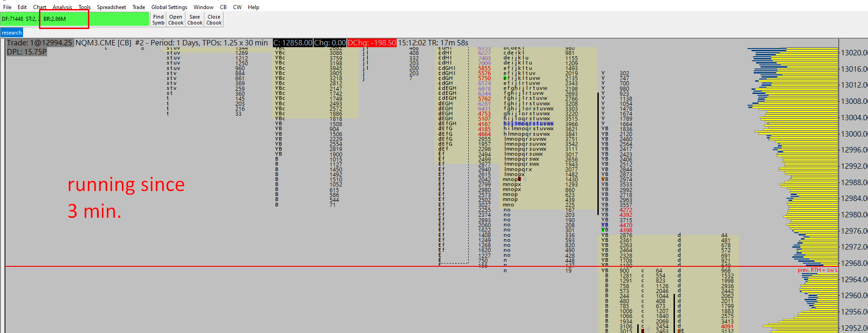868x333 pixels.
Task: Click the 12980 price axis label
Action: click(x=854, y=215)
